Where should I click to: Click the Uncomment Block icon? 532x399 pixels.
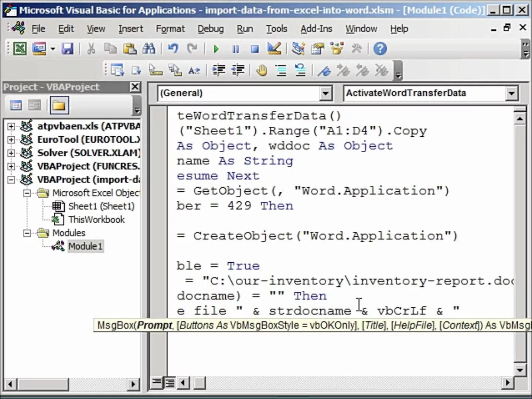coord(300,70)
